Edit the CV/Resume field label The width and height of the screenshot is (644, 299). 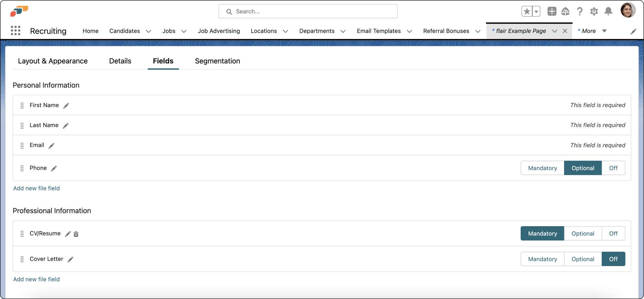(68, 234)
